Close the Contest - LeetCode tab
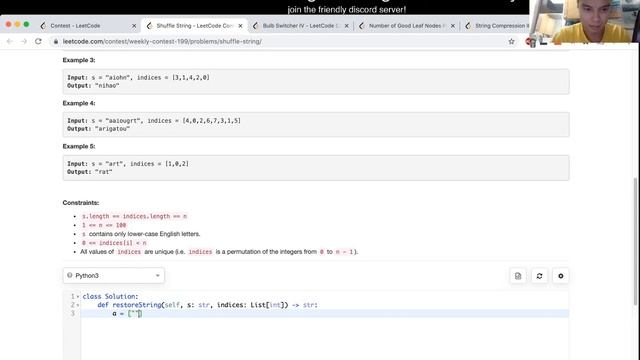Image resolution: width=640 pixels, height=360 pixels. pyautogui.click(x=134, y=26)
